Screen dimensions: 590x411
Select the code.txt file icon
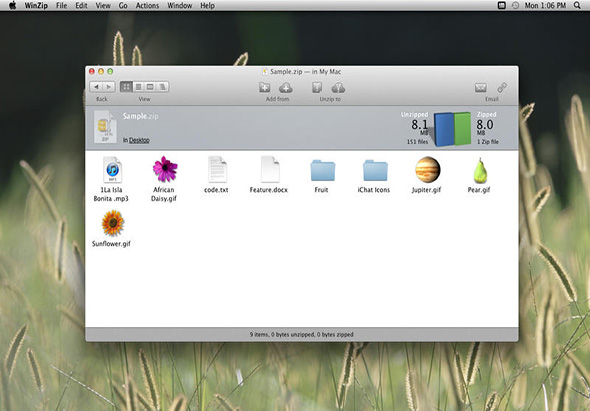click(x=217, y=169)
